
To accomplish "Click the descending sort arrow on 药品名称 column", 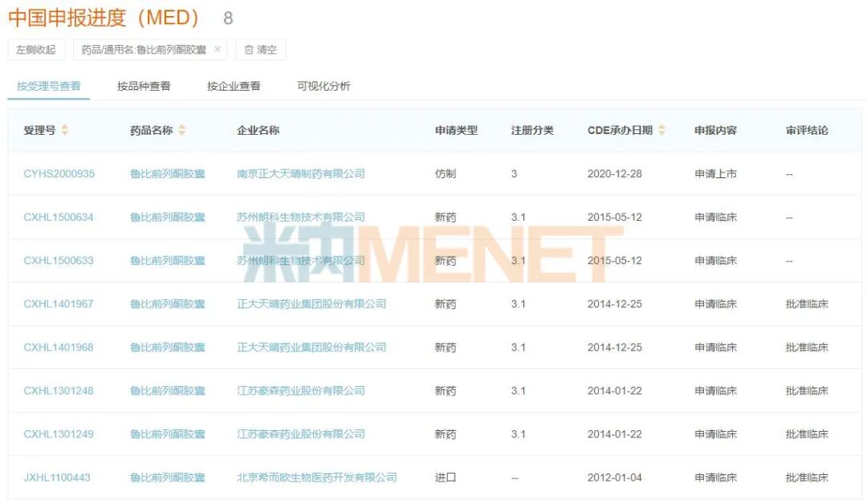I will coord(182,134).
